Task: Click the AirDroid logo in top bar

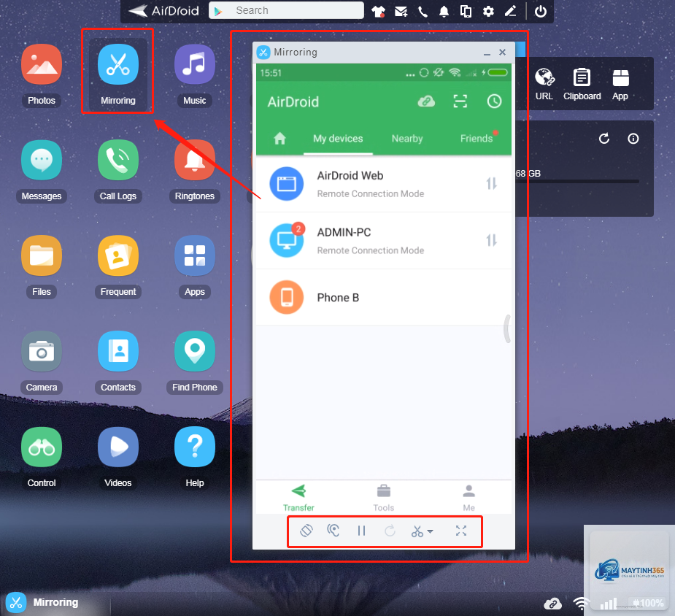Action: [164, 11]
